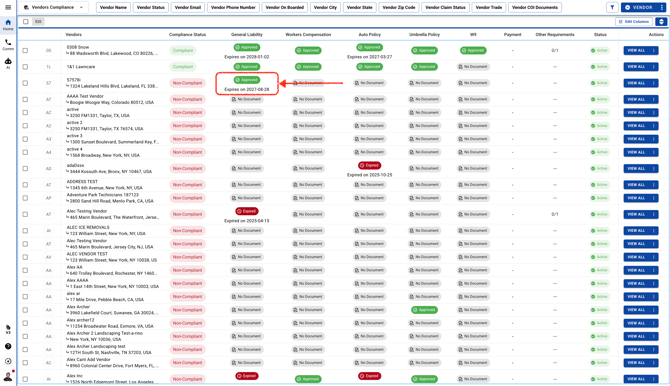Click the 520 record count badge
Image resolution: width=670 pixels, height=386 pixels.
pos(38,21)
